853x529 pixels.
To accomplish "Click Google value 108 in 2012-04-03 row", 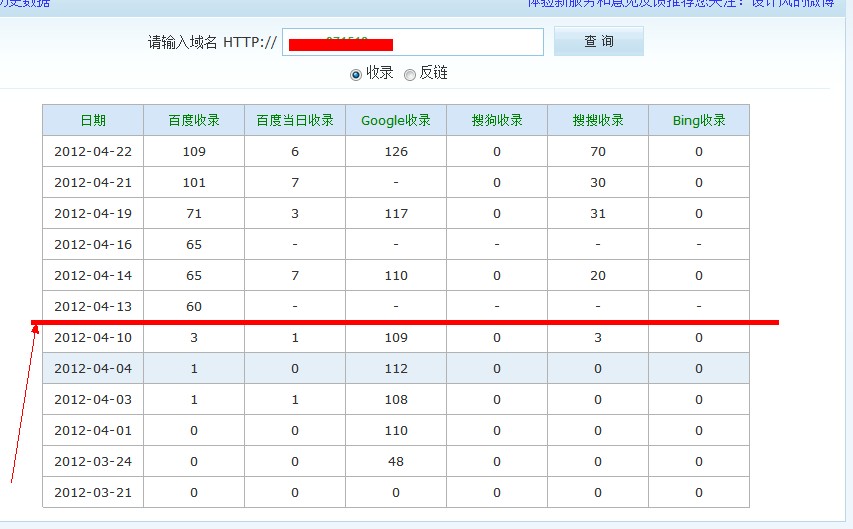I will click(396, 399).
